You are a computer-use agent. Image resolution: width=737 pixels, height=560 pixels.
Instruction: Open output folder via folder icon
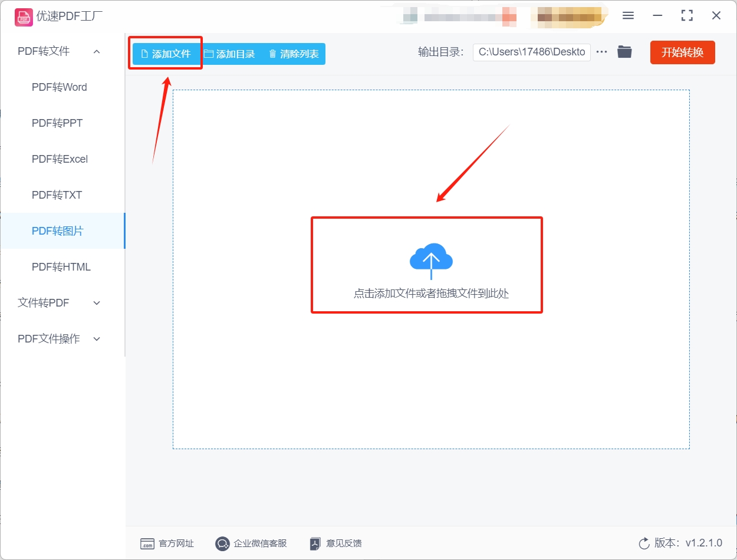click(624, 52)
